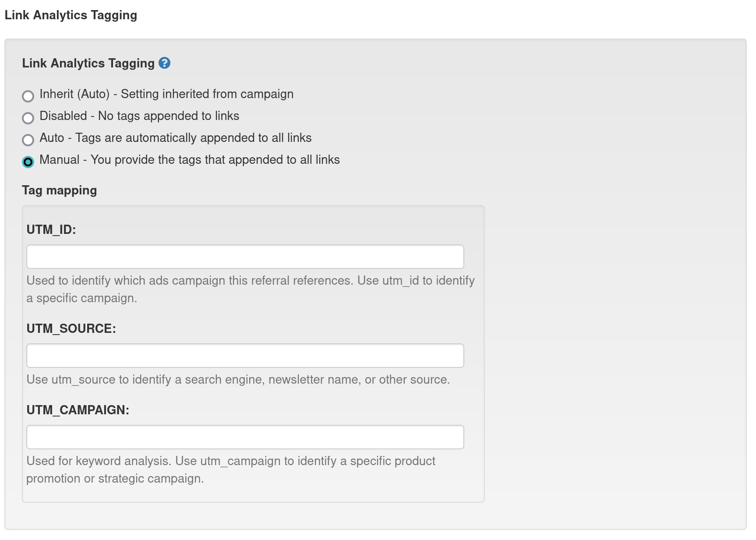Click the utm_id description text
This screenshot has width=756, height=540.
pyautogui.click(x=250, y=289)
